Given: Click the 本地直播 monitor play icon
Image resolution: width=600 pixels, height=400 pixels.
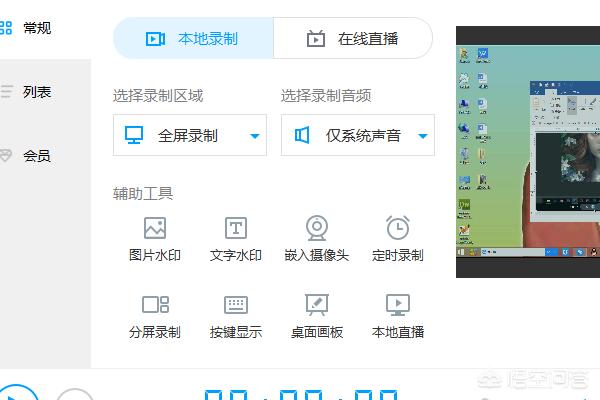Looking at the screenshot, I should (398, 305).
